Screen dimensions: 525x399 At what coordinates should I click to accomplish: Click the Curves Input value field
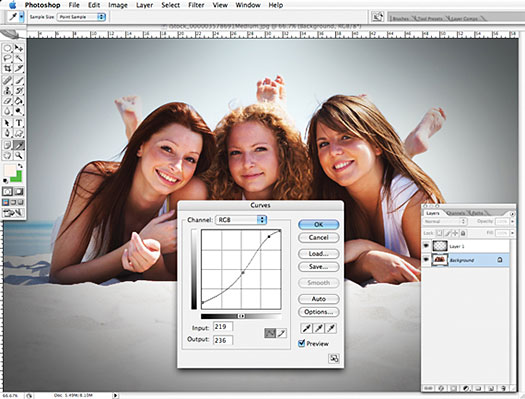coord(223,327)
